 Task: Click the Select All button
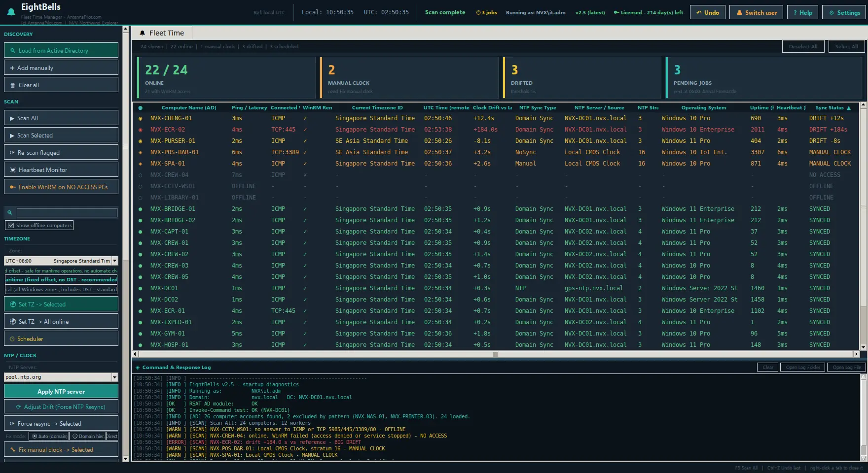846,46
